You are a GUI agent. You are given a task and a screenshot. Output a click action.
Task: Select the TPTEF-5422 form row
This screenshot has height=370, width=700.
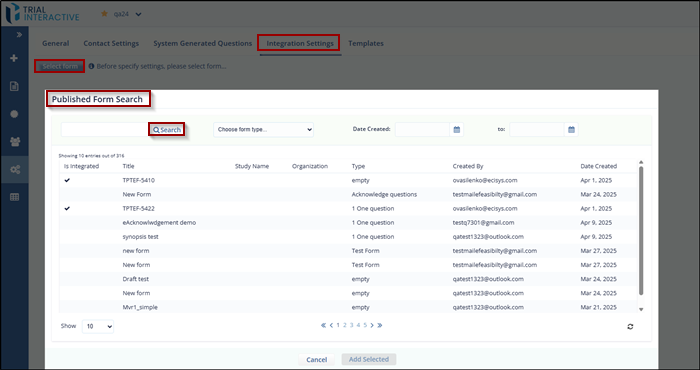tap(348, 208)
